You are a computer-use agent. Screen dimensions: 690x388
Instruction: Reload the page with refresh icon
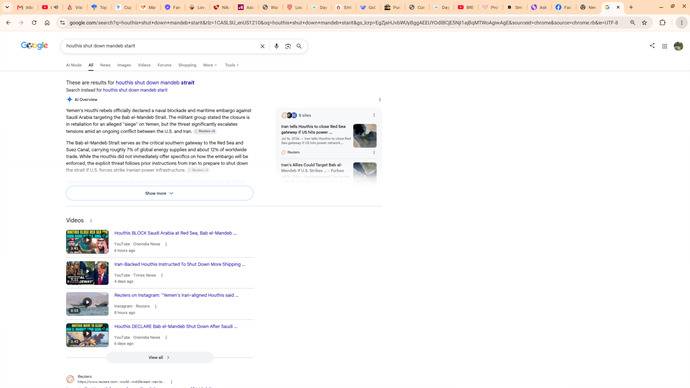[34, 22]
